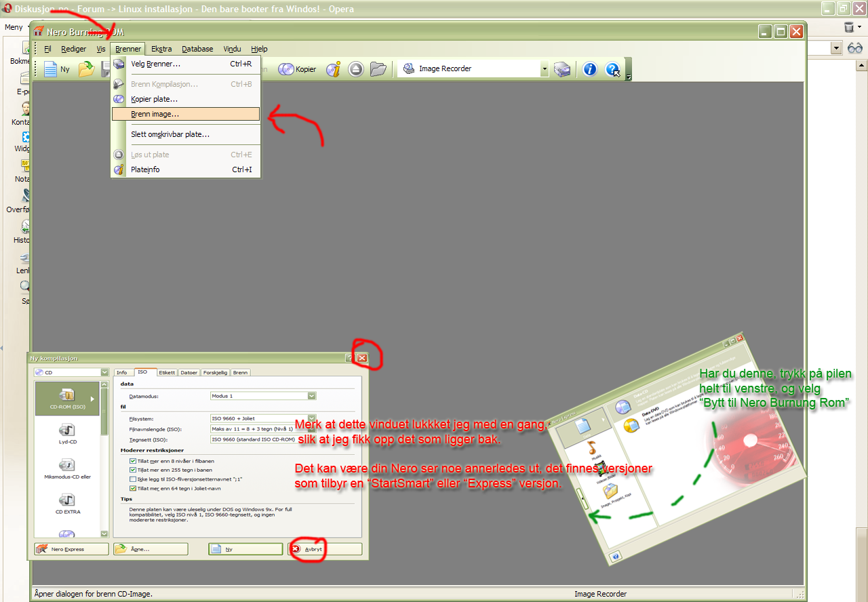Select Lyd-CD compilation type

pos(67,434)
